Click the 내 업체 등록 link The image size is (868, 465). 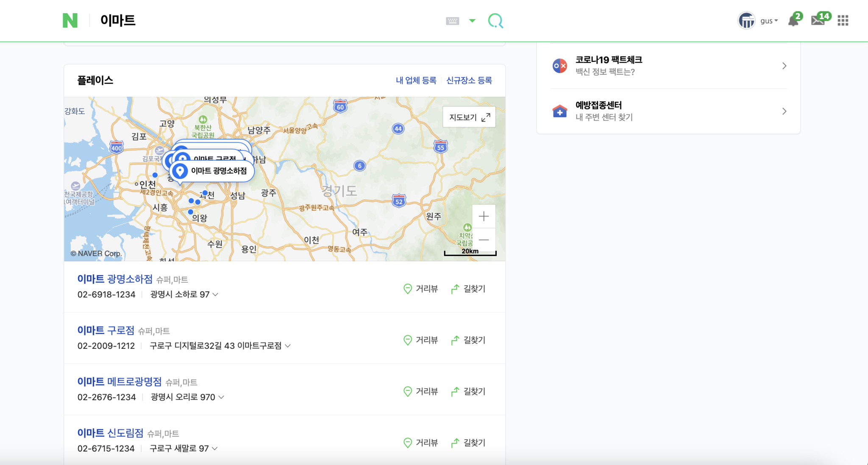point(416,81)
